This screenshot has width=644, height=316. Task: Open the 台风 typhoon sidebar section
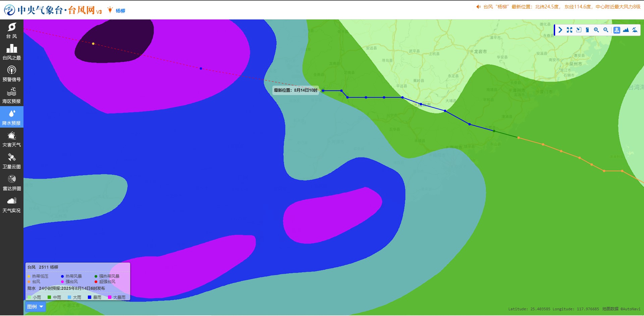12,31
